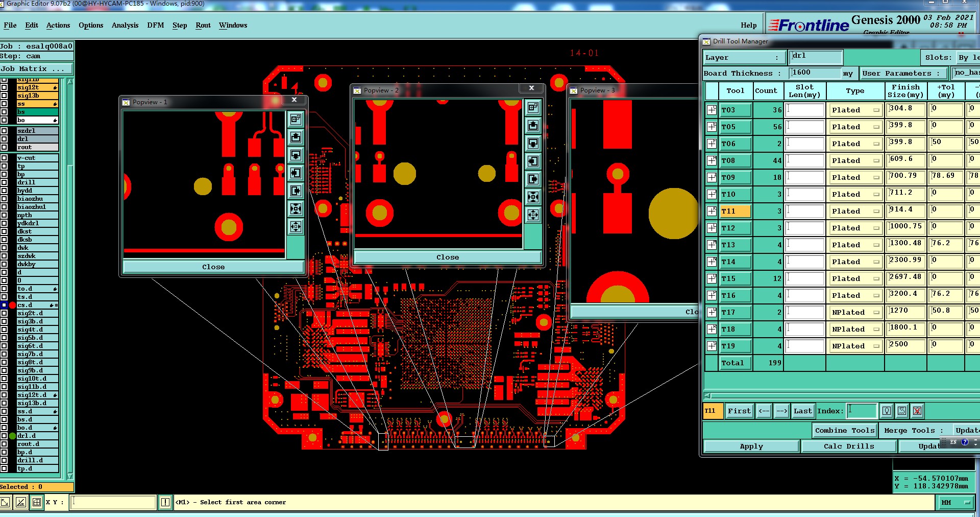
Task: Toggle checkbox for layer drl
Action: point(4,139)
